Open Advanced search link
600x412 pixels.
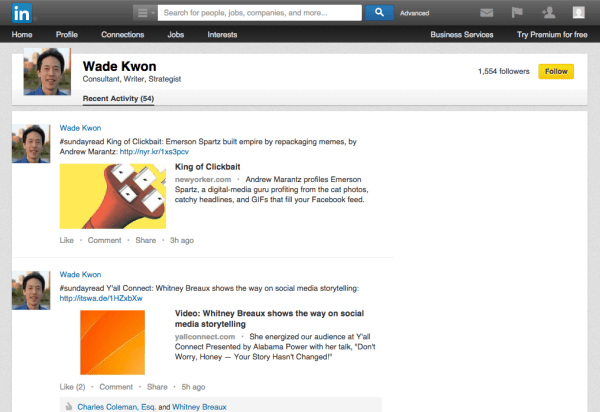coord(414,13)
